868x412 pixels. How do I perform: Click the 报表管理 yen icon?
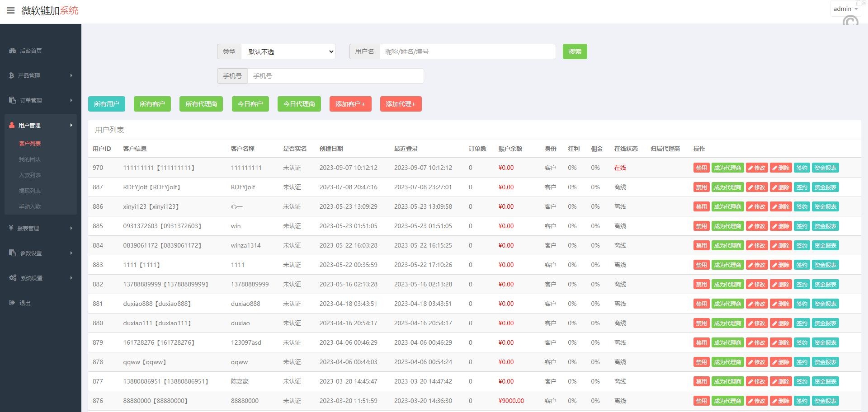(11, 228)
